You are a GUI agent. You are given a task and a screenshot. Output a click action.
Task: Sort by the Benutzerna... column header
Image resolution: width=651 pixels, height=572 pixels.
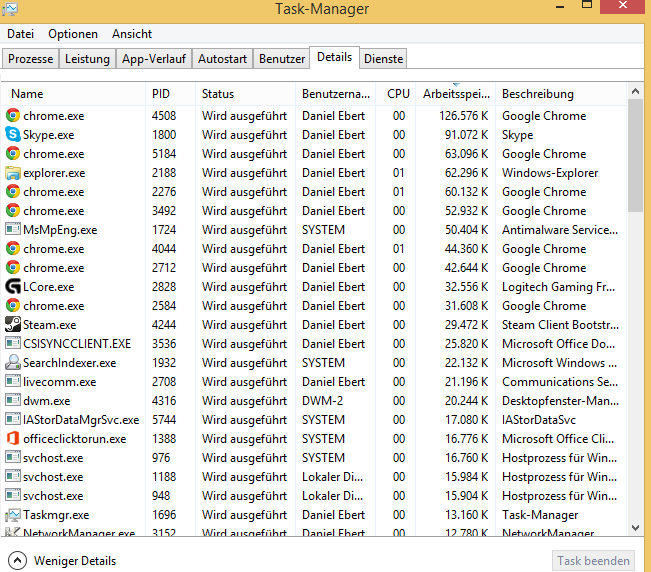click(335, 94)
